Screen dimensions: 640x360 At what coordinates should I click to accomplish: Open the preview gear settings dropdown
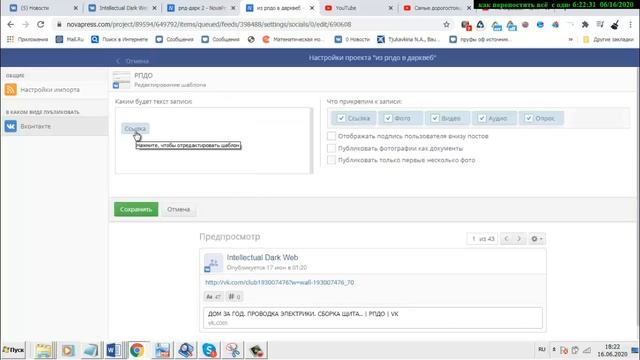click(x=536, y=239)
